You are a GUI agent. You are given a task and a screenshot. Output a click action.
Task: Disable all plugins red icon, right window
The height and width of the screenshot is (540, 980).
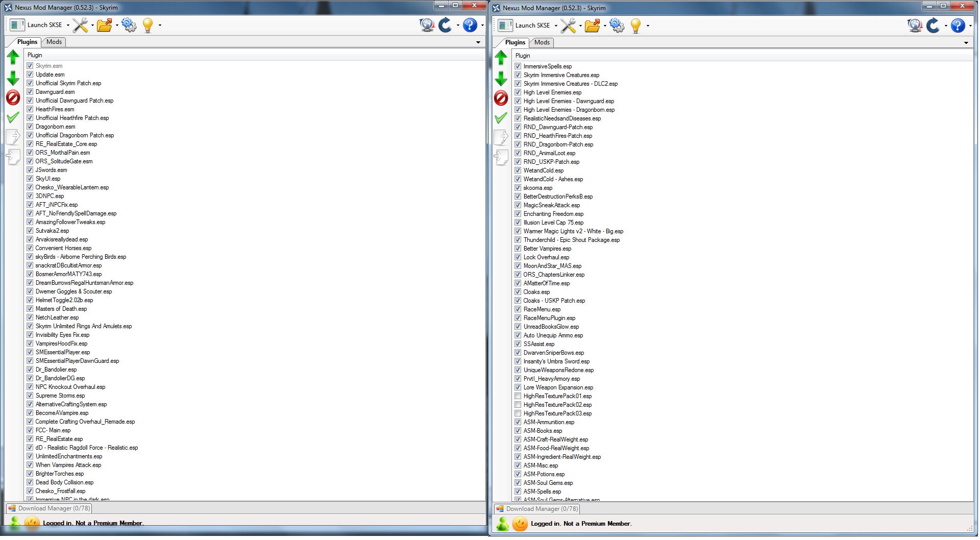point(501,98)
